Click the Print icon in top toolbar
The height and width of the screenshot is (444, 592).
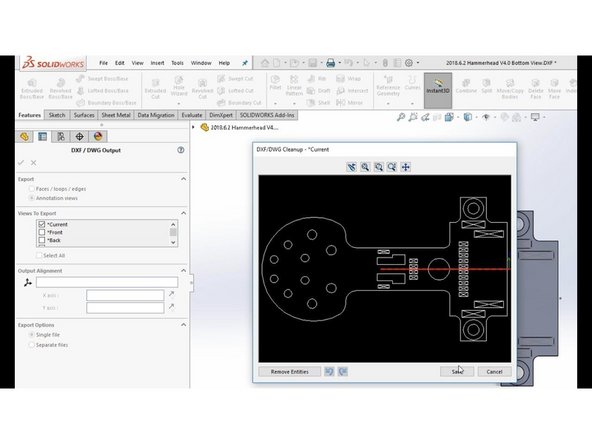click(331, 63)
